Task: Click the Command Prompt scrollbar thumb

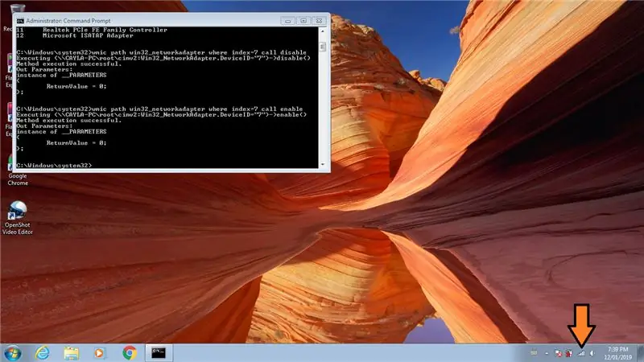Action: point(323,47)
